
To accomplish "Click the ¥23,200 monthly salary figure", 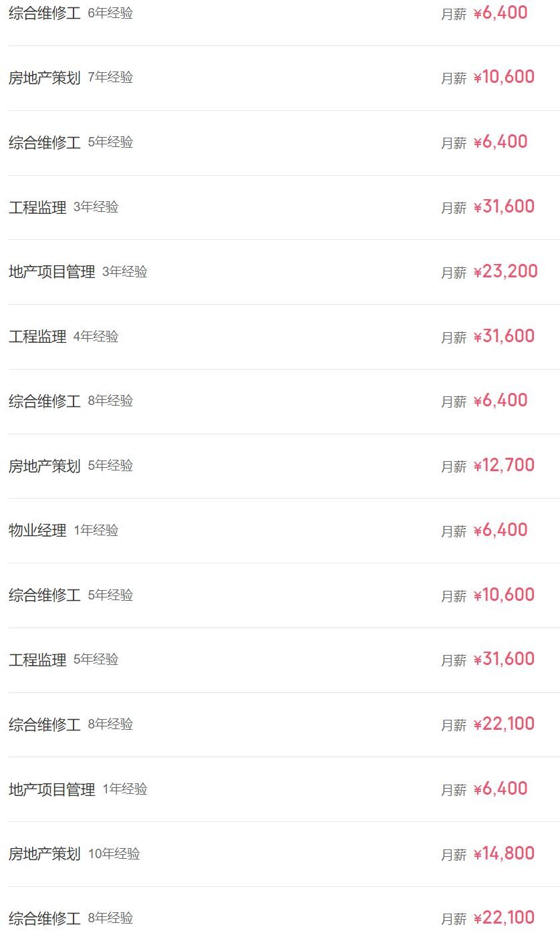I will point(505,271).
